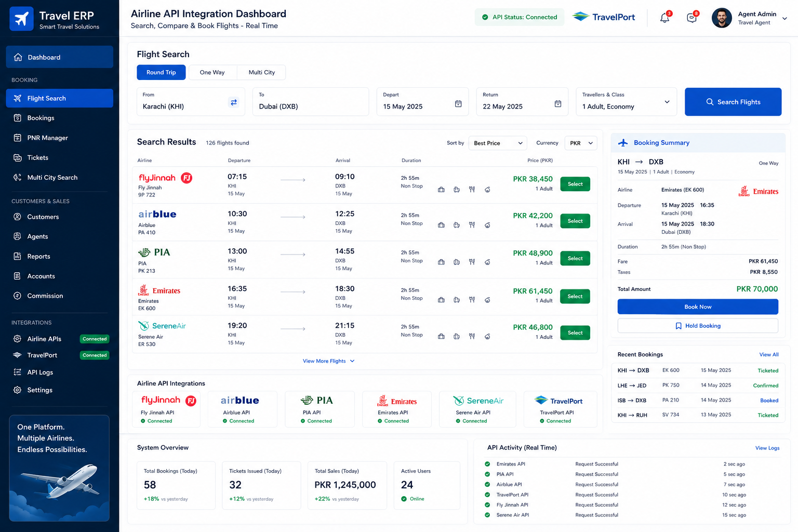Click the Multi City Search icon
The height and width of the screenshot is (532, 798).
17,177
